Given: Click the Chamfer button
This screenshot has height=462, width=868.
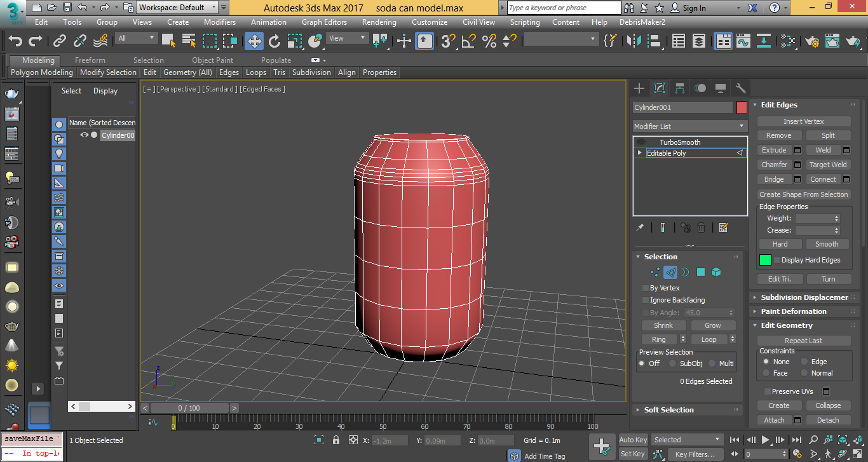Looking at the screenshot, I should (x=775, y=165).
